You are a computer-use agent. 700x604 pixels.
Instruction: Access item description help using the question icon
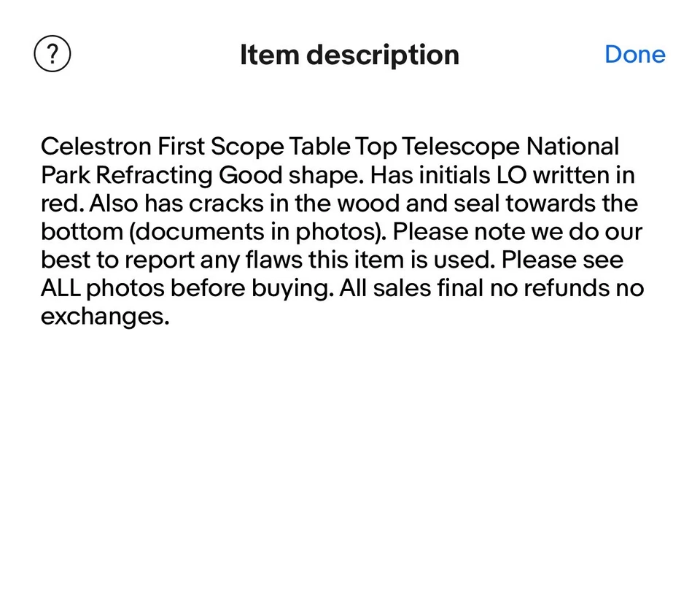coord(52,53)
